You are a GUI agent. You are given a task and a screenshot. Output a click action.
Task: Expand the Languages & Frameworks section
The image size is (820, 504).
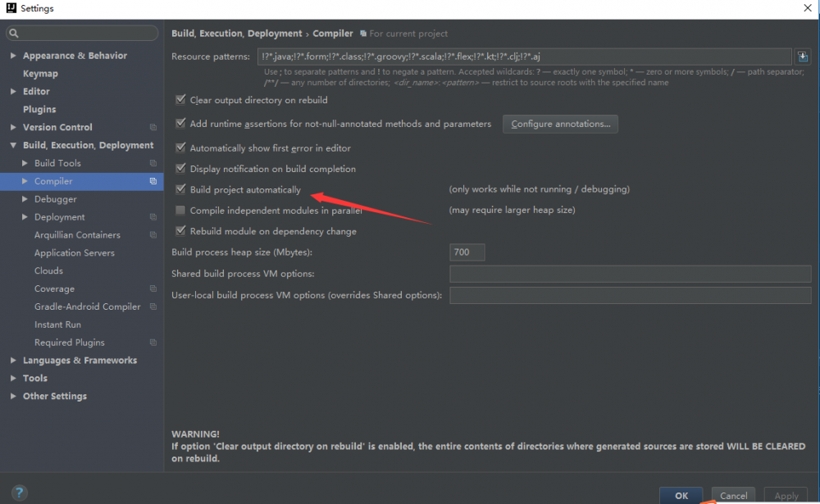[12, 360]
